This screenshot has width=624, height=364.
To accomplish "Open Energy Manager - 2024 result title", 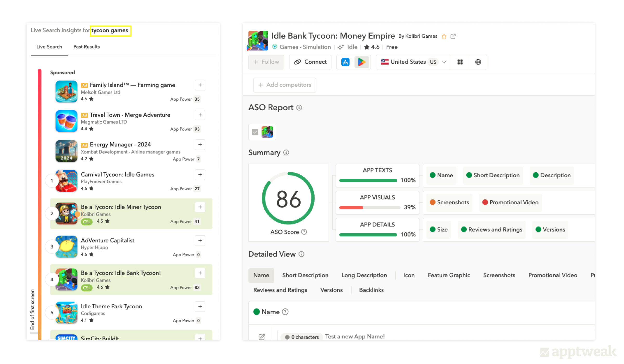I will [120, 145].
